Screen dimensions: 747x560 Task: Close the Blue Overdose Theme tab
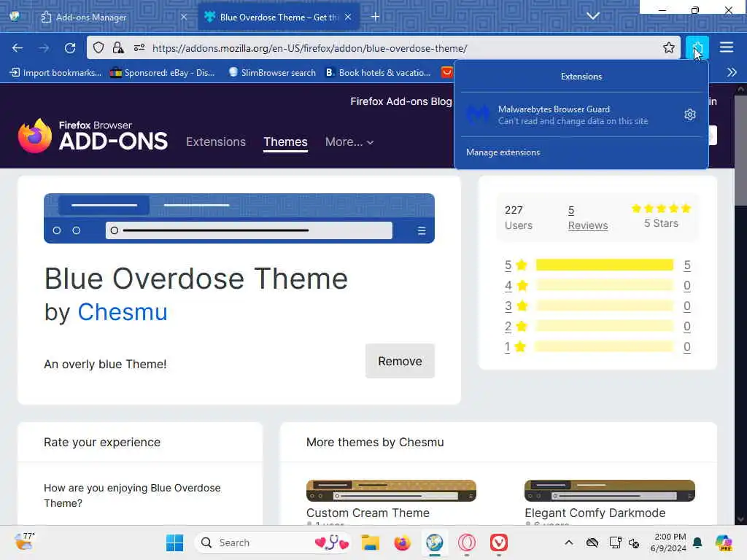[348, 17]
